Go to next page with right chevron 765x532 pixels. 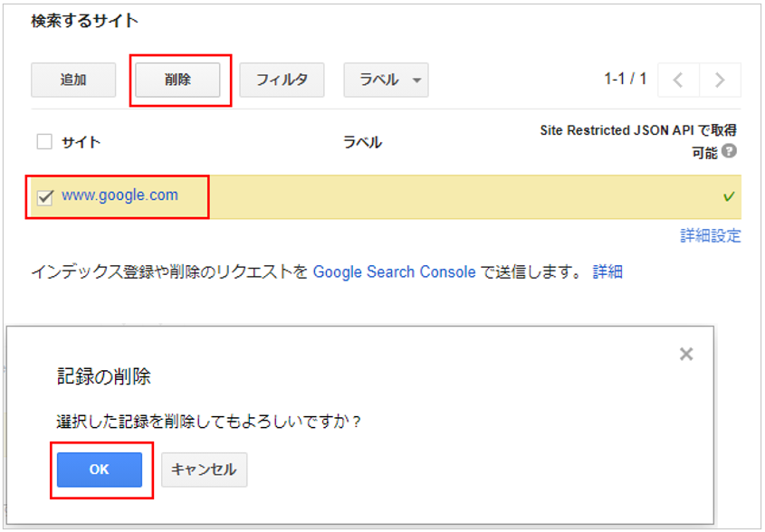[x=720, y=80]
